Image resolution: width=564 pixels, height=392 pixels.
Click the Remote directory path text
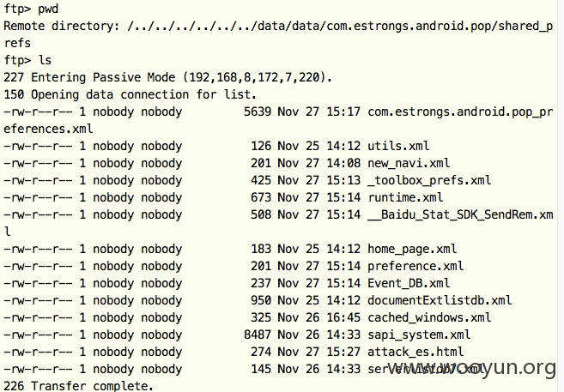point(340,26)
